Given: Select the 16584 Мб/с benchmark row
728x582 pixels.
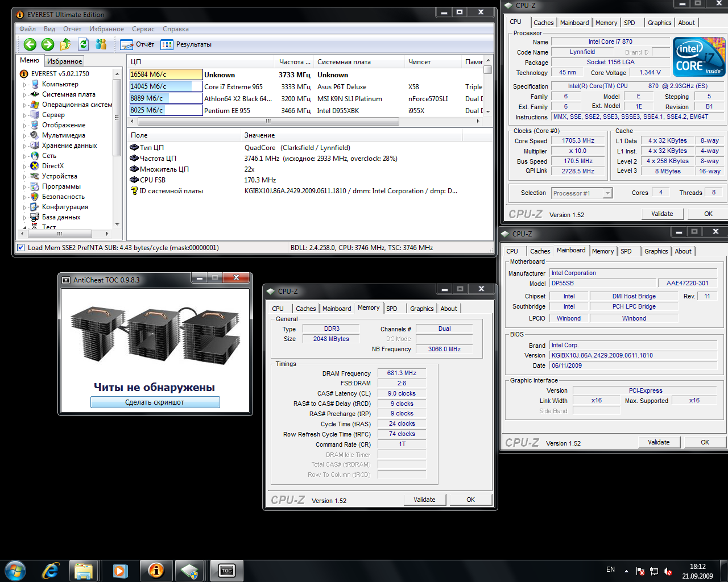Looking at the screenshot, I should point(307,74).
